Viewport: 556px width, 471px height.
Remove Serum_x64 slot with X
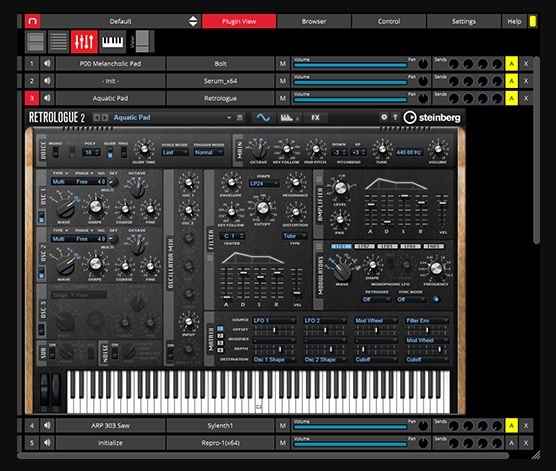(x=526, y=81)
